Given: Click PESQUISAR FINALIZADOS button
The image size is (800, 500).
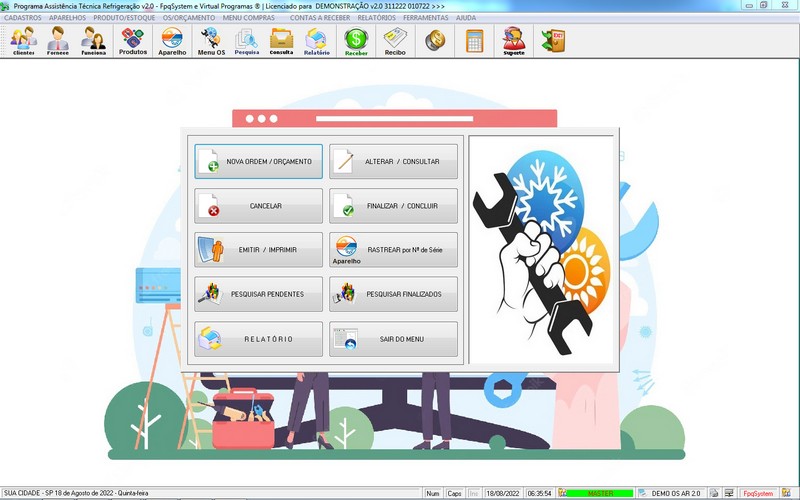Looking at the screenshot, I should pos(393,294).
